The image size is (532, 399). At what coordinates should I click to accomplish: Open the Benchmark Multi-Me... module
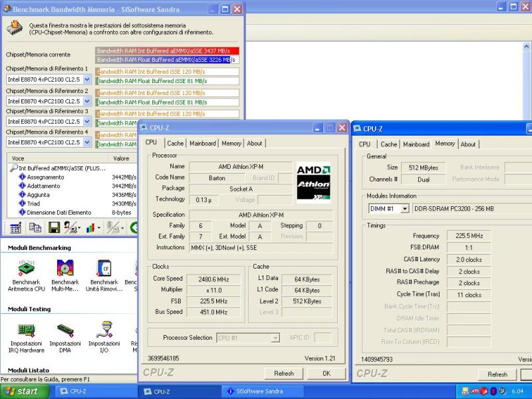pyautogui.click(x=65, y=276)
